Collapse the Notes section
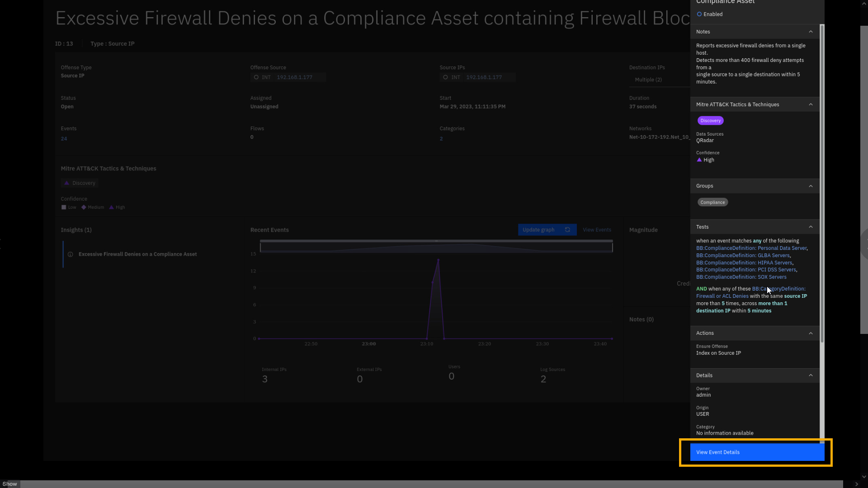This screenshot has height=488, width=868. (x=811, y=32)
